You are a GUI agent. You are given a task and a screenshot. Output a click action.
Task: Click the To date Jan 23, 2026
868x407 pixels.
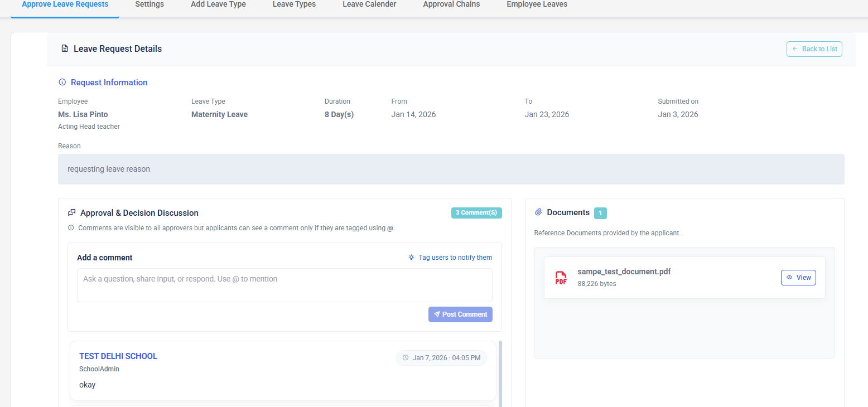[x=547, y=114]
